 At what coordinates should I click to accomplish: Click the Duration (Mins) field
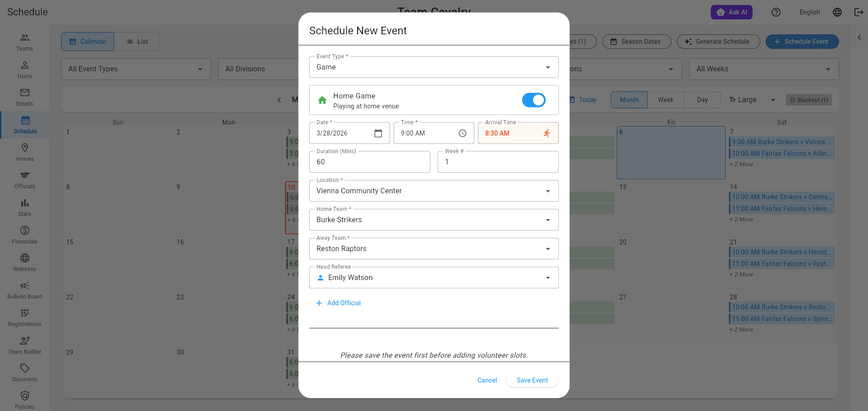click(x=370, y=162)
